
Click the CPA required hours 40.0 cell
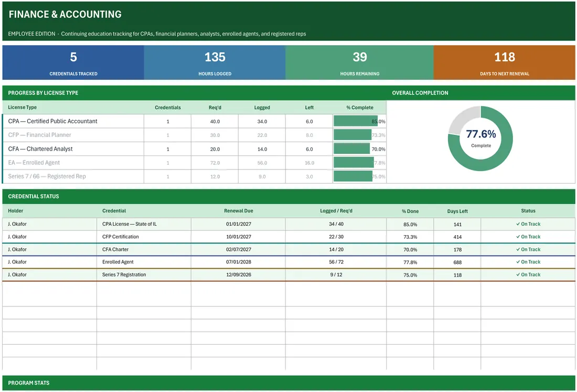(x=215, y=121)
